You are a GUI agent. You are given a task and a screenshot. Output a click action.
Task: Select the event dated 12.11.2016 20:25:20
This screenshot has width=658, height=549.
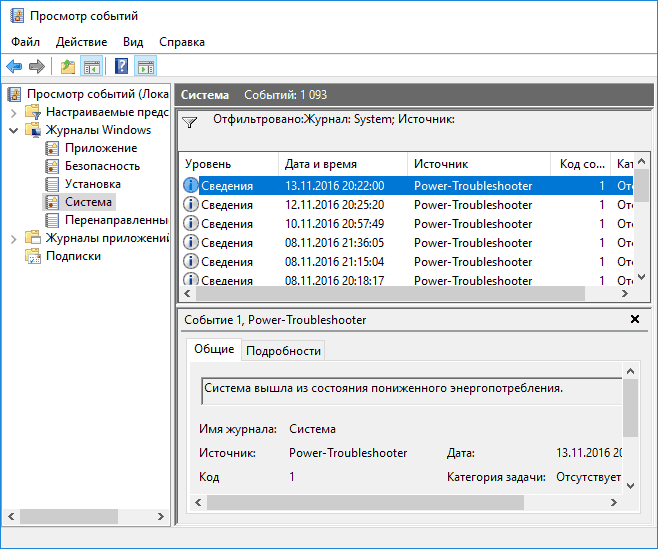click(407, 204)
